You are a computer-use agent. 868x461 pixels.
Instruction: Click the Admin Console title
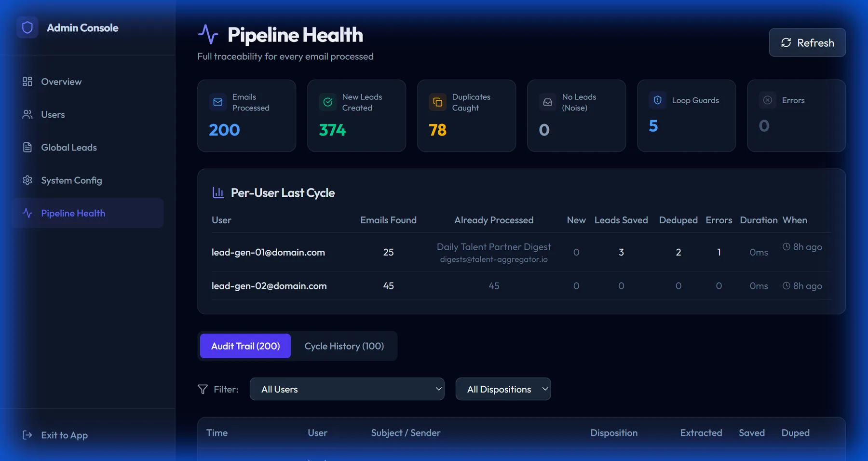[82, 27]
